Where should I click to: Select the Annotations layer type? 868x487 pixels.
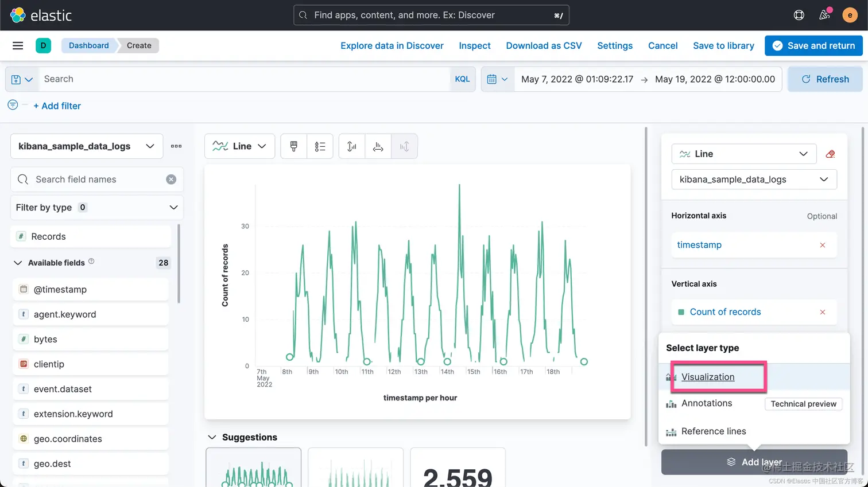coord(707,403)
